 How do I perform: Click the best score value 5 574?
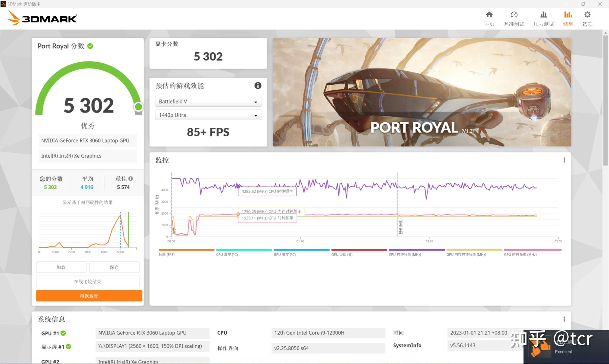[123, 187]
